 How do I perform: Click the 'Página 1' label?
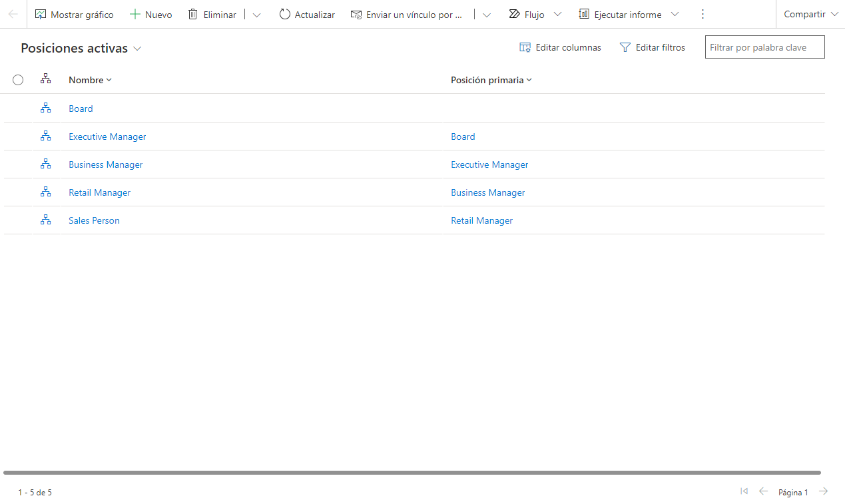[793, 493]
